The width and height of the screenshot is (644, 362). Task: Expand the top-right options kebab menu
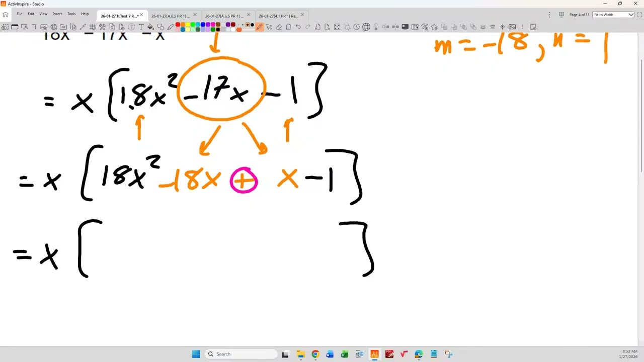(x=549, y=15)
